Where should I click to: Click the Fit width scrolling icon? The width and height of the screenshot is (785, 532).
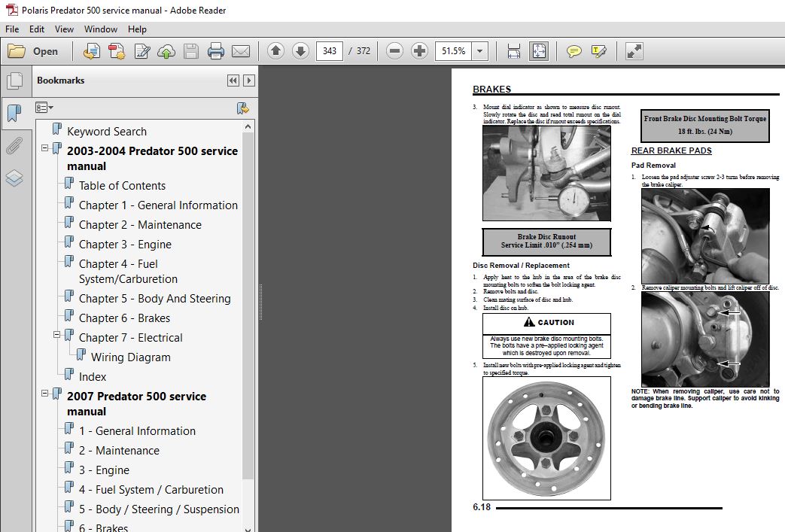[513, 51]
